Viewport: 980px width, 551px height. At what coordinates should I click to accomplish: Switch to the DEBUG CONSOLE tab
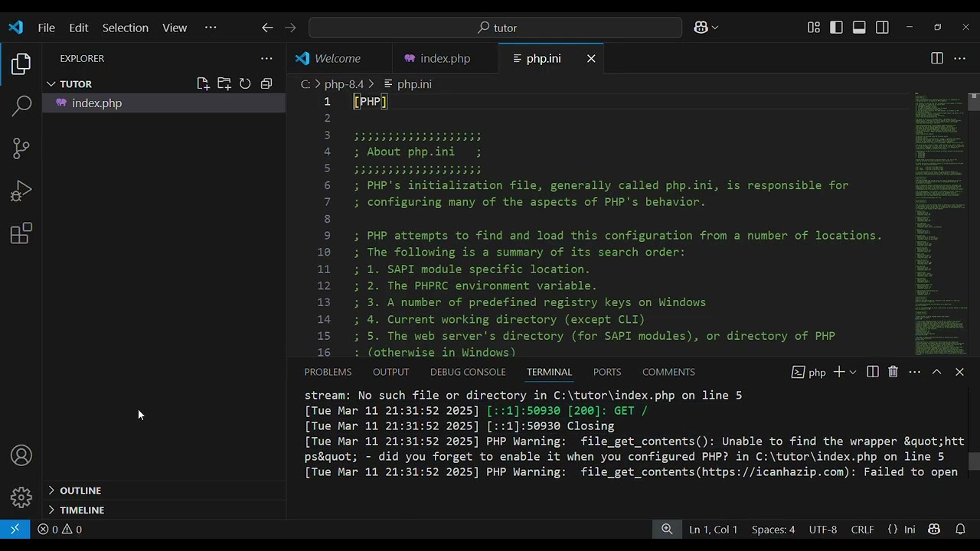(468, 372)
